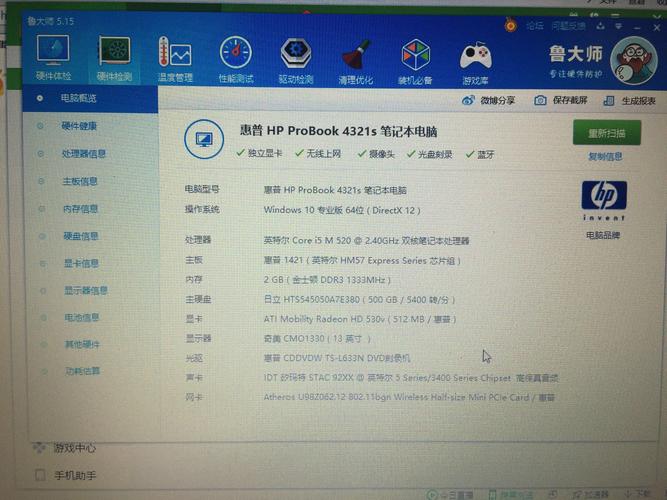The image size is (667, 500).
Task: Click the Atheros wireless network card value
Action: (409, 397)
